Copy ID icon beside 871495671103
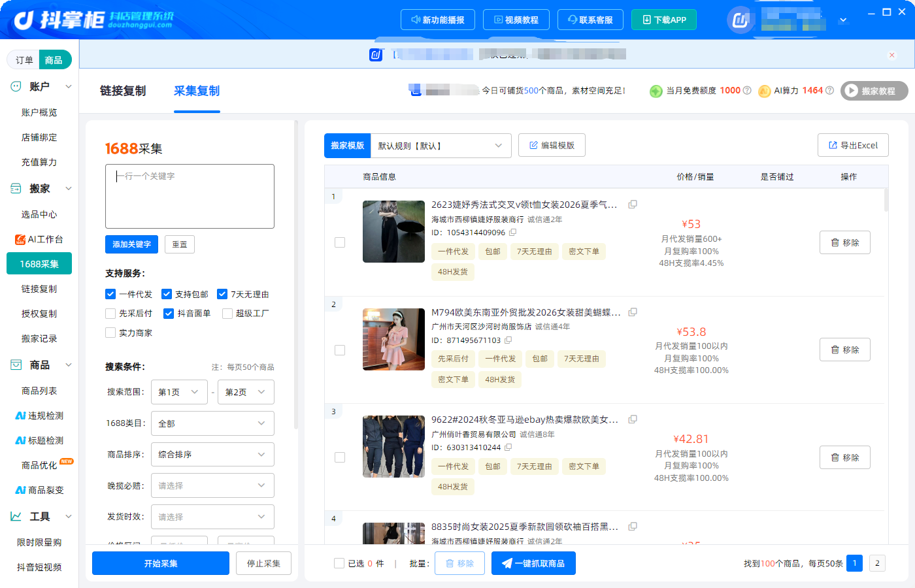The image size is (915, 588). click(x=508, y=340)
